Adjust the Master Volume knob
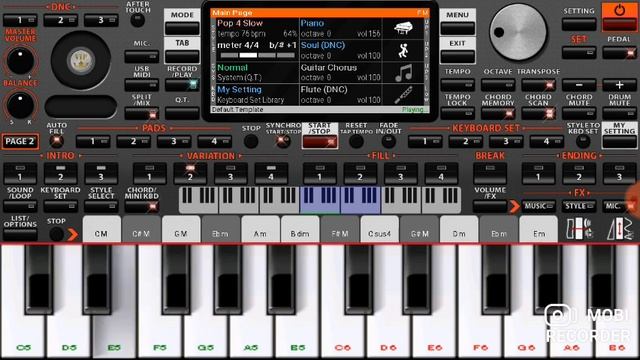This screenshot has height=360, width=640. (20, 61)
